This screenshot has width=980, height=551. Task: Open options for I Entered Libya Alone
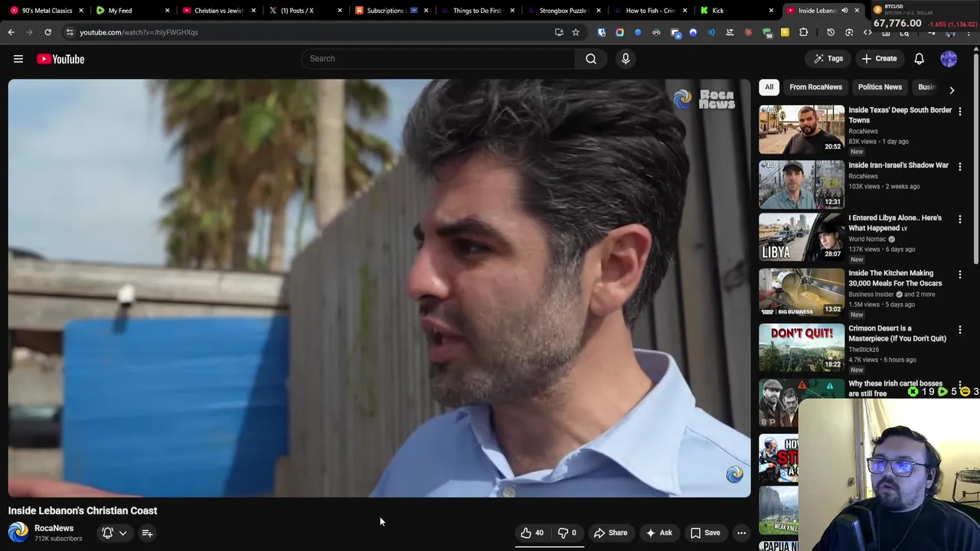[x=959, y=220]
